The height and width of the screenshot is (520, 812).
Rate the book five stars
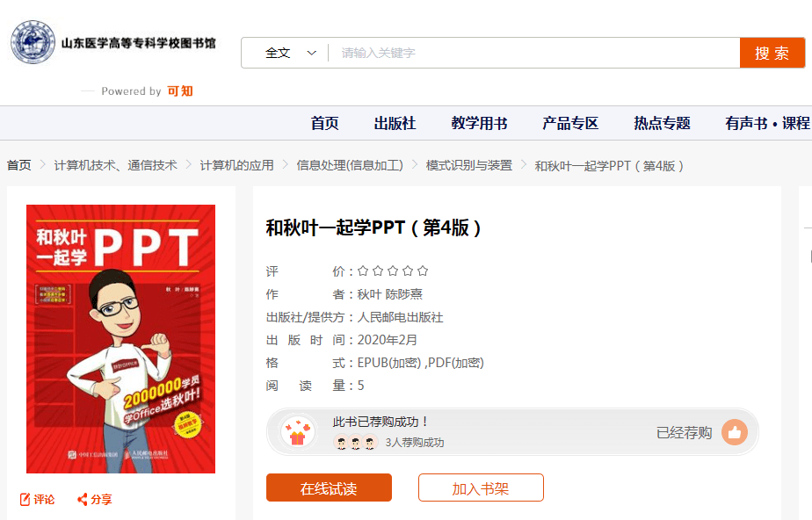(x=423, y=271)
